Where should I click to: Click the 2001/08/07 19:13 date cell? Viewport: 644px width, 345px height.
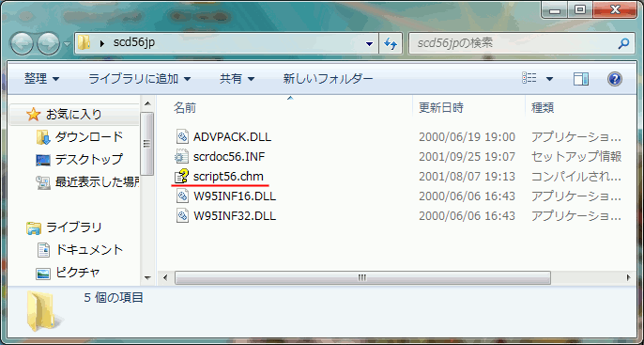467,177
